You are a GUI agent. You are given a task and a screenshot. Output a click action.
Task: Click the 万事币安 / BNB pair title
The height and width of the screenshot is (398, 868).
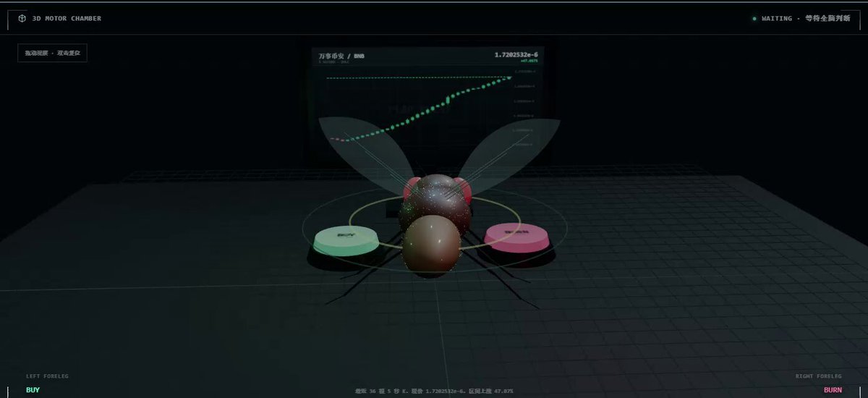(x=341, y=55)
